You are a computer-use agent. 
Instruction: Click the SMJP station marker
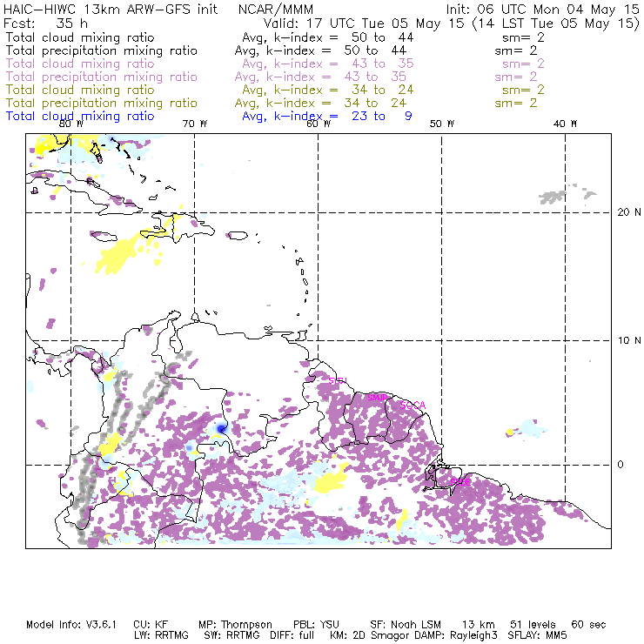[x=378, y=397]
